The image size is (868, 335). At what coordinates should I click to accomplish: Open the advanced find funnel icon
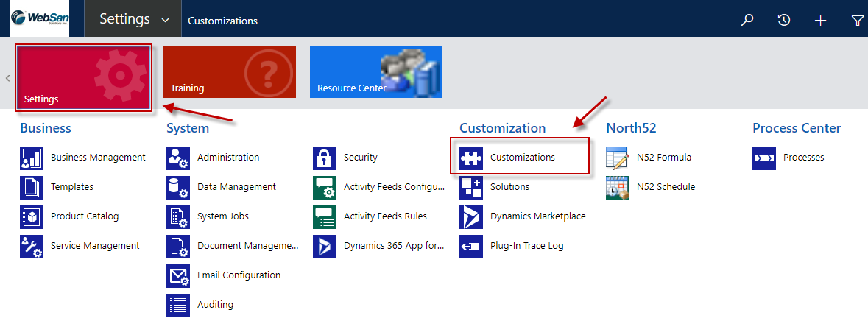pos(856,21)
